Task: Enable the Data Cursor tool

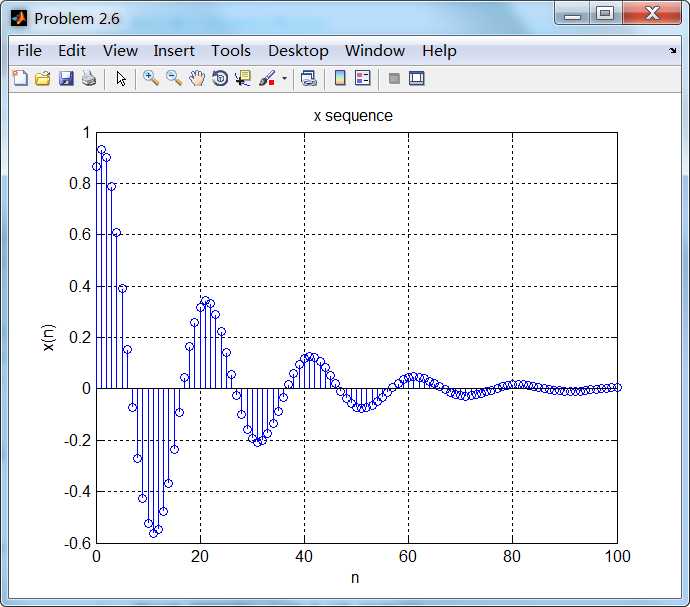Action: [x=243, y=78]
